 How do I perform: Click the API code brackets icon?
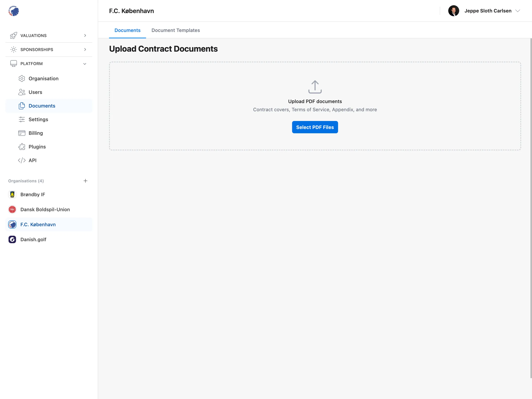coord(22,160)
